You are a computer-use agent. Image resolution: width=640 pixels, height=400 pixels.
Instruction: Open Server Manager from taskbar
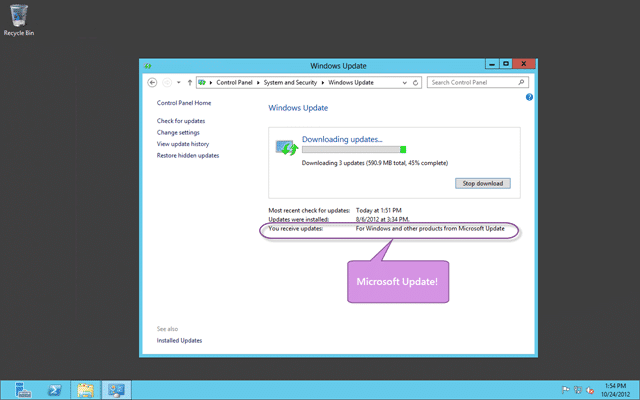pyautogui.click(x=23, y=390)
